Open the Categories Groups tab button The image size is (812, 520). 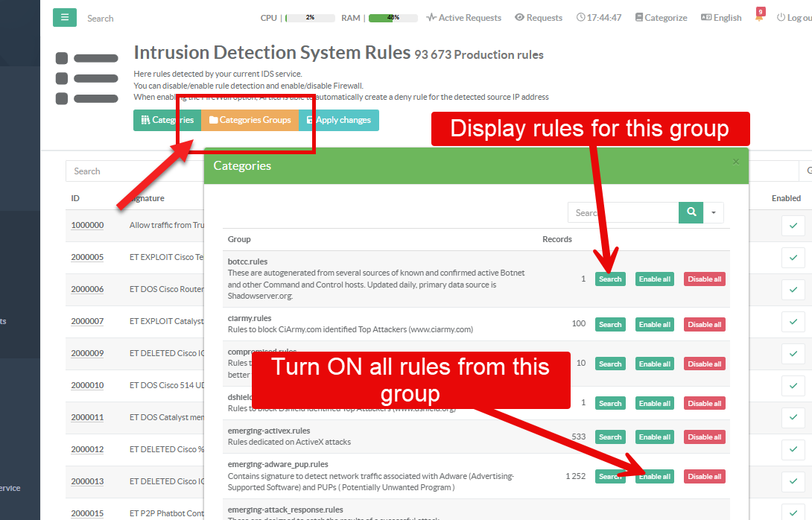(x=250, y=120)
